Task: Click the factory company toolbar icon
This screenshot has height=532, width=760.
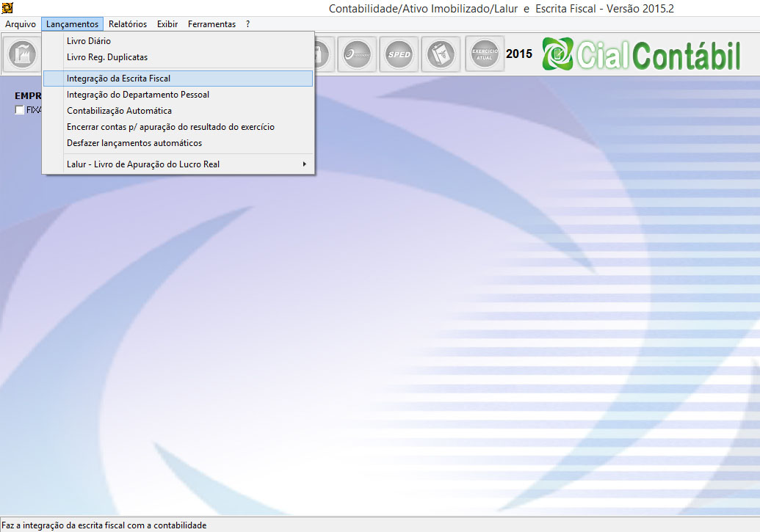Action: click(22, 54)
